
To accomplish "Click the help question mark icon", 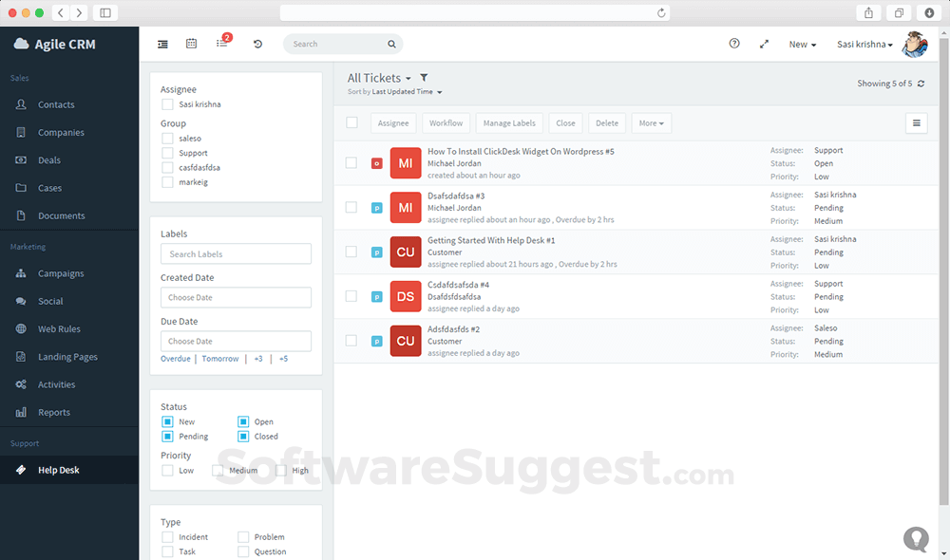I will (x=734, y=44).
